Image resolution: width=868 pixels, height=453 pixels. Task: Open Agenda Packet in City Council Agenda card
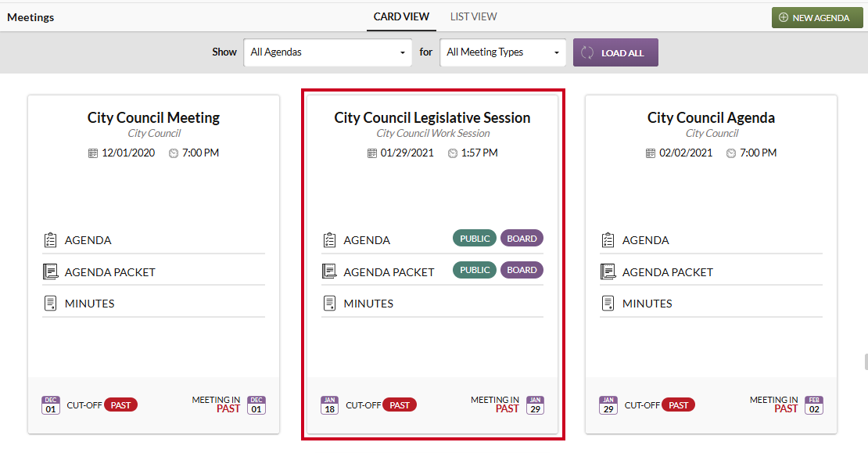click(668, 272)
